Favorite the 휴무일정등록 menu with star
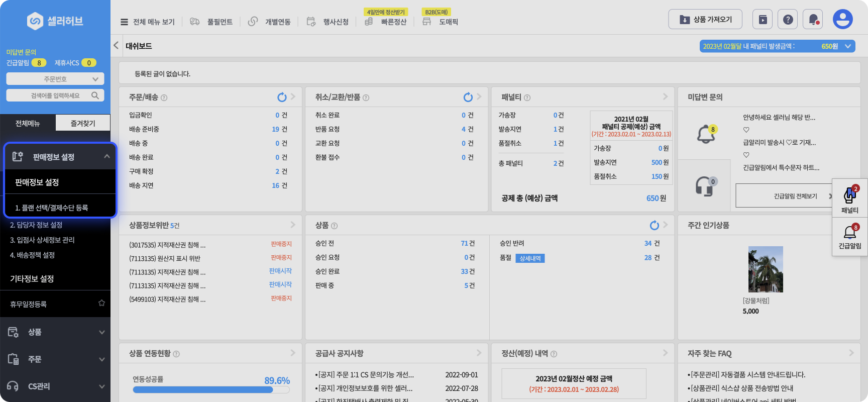The height and width of the screenshot is (402, 868). [101, 303]
